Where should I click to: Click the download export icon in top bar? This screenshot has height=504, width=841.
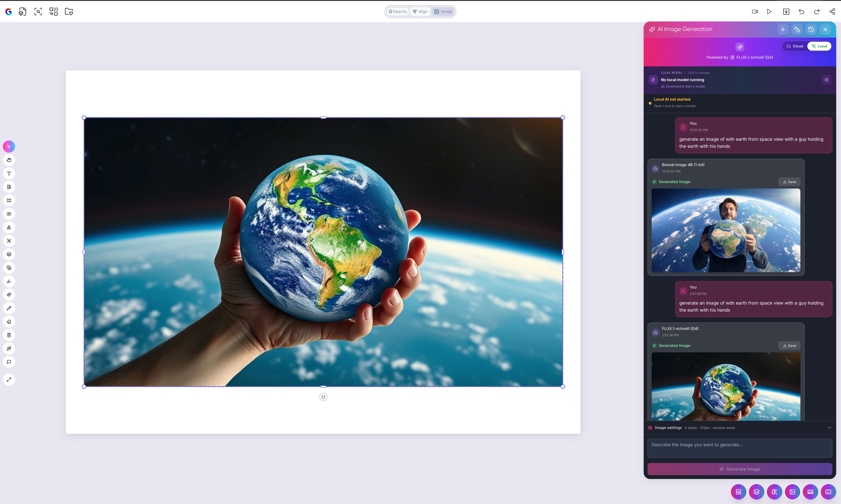(786, 12)
